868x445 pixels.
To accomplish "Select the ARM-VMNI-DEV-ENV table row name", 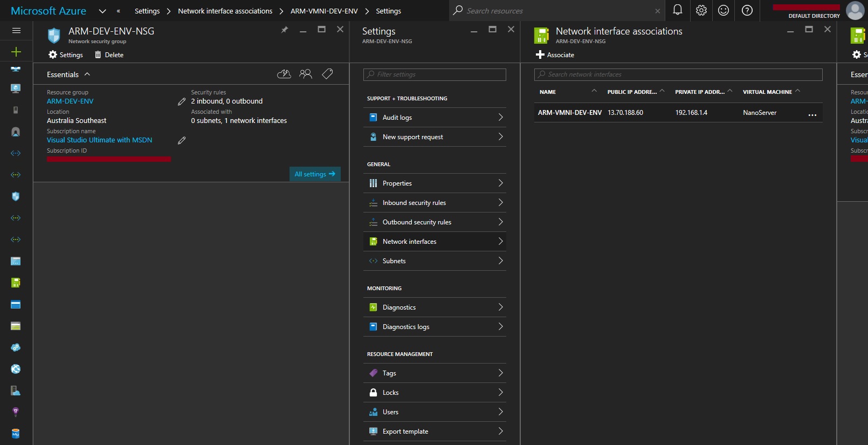I will click(x=570, y=113).
